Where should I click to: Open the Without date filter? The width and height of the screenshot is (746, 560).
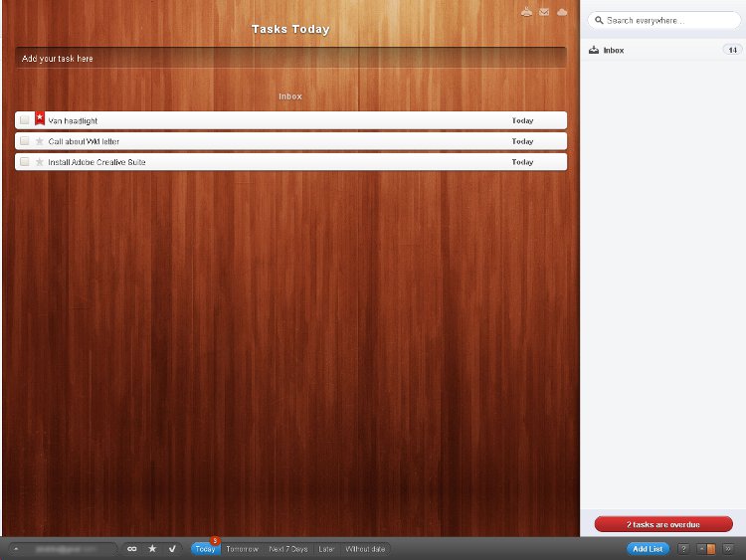point(365,549)
